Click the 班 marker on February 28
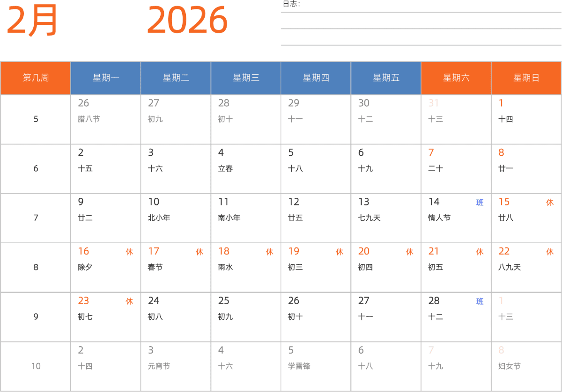The height and width of the screenshot is (392, 562). point(480,302)
